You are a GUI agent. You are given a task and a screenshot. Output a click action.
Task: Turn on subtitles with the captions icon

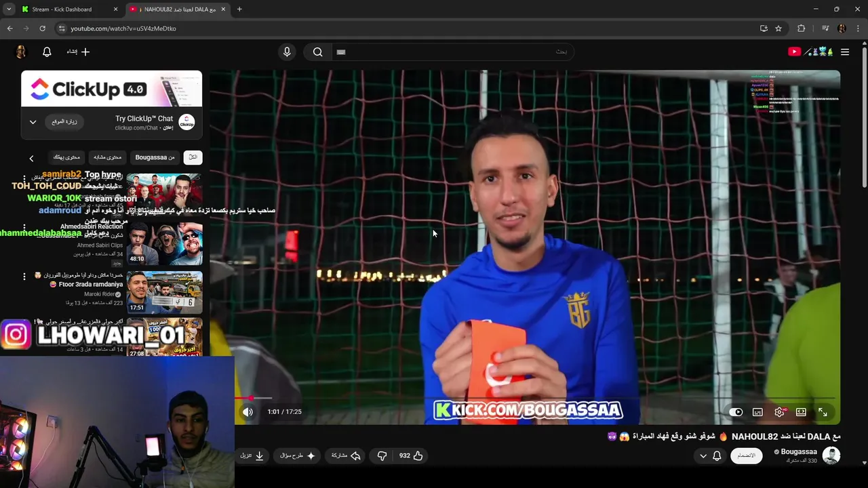[757, 412]
